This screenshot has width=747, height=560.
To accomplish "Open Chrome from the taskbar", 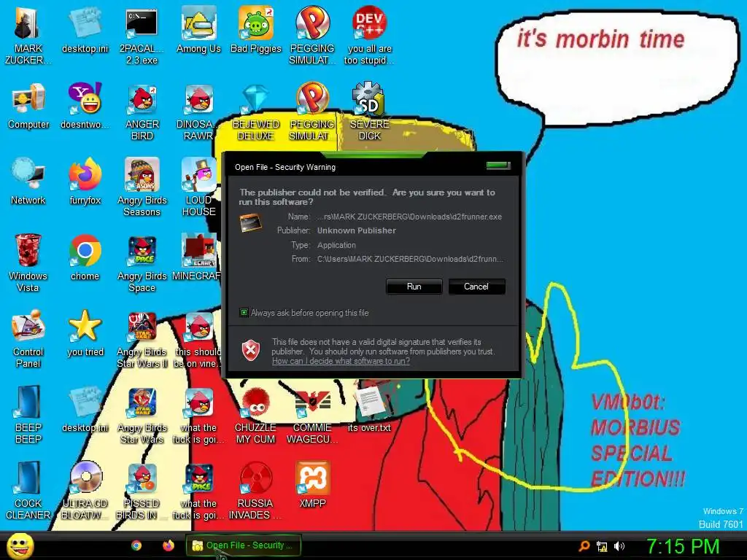I will pyautogui.click(x=136, y=545).
